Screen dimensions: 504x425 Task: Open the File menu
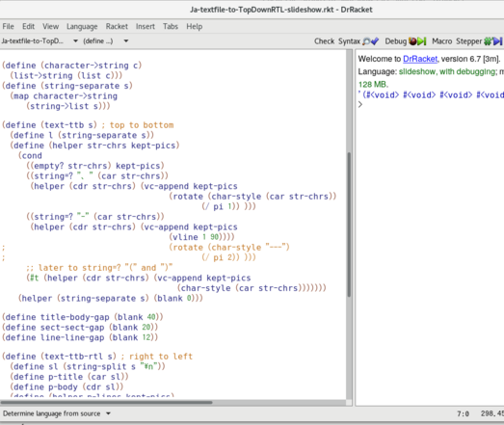8,26
